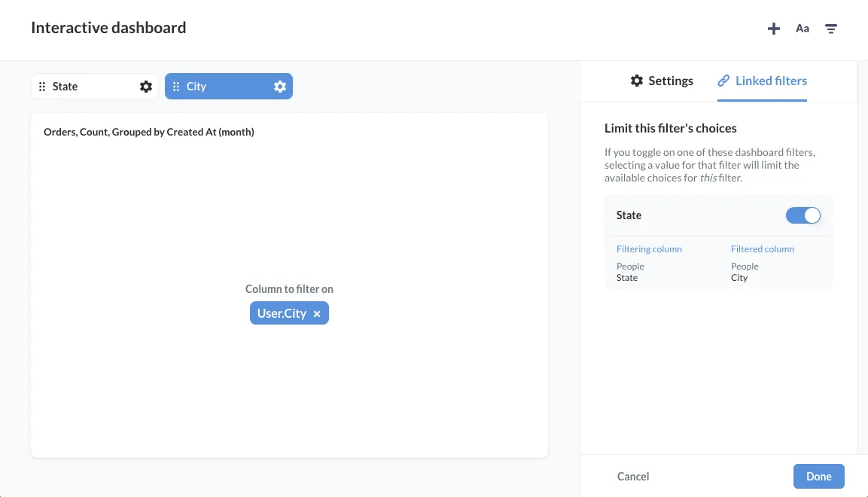This screenshot has width=868, height=497.
Task: Open the City filter gear settings
Action: pyautogui.click(x=280, y=87)
